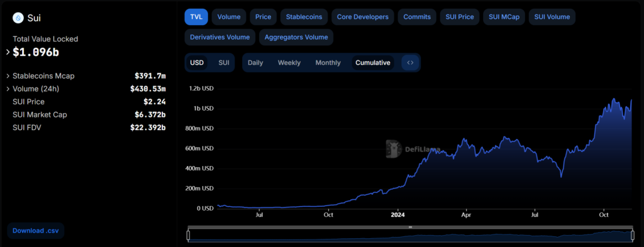Viewport: 644px width, 247px height.
Task: Click the $2.24 price value
Action: 155,102
